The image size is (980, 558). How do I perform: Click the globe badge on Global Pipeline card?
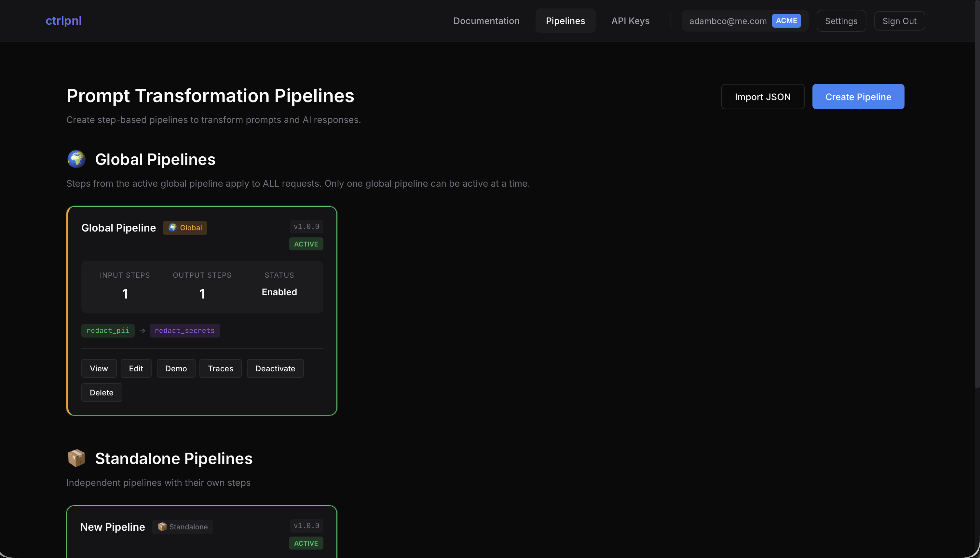[x=185, y=227]
